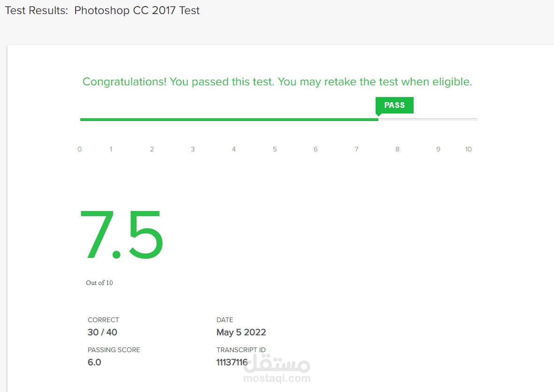Viewport: 554px width, 392px height.
Task: Click the mostaql.com watermark text
Action: 277,378
